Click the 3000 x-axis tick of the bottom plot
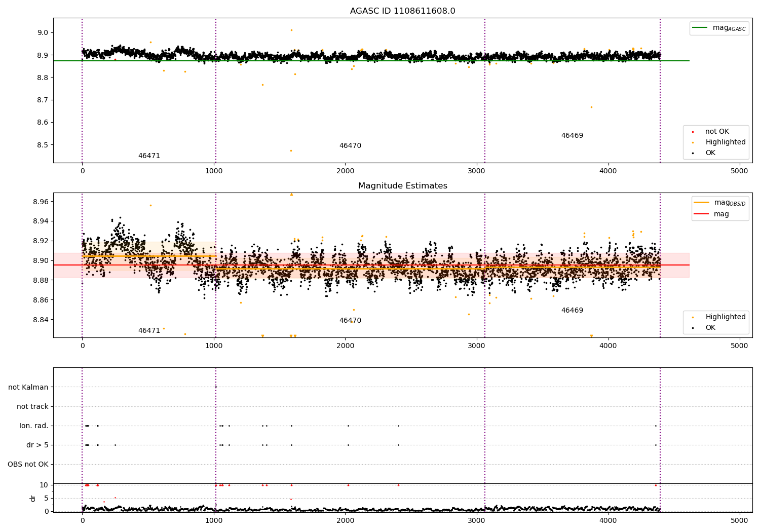This screenshot has width=760, height=532. 477,520
